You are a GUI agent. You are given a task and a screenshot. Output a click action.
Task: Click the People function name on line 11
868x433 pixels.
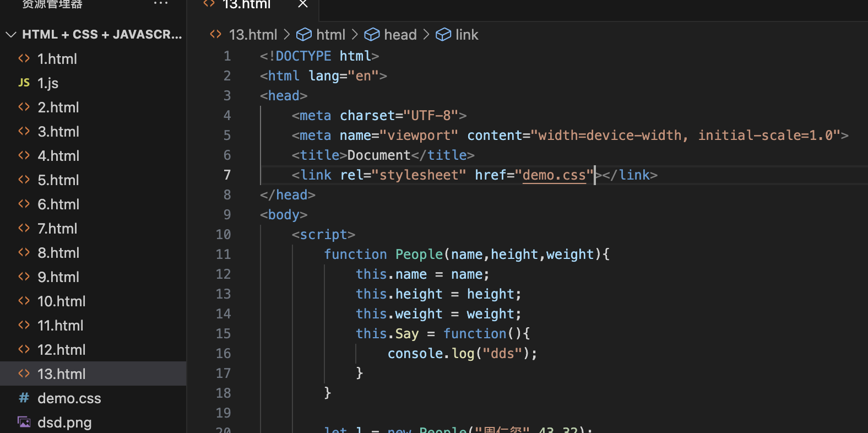pyautogui.click(x=419, y=255)
